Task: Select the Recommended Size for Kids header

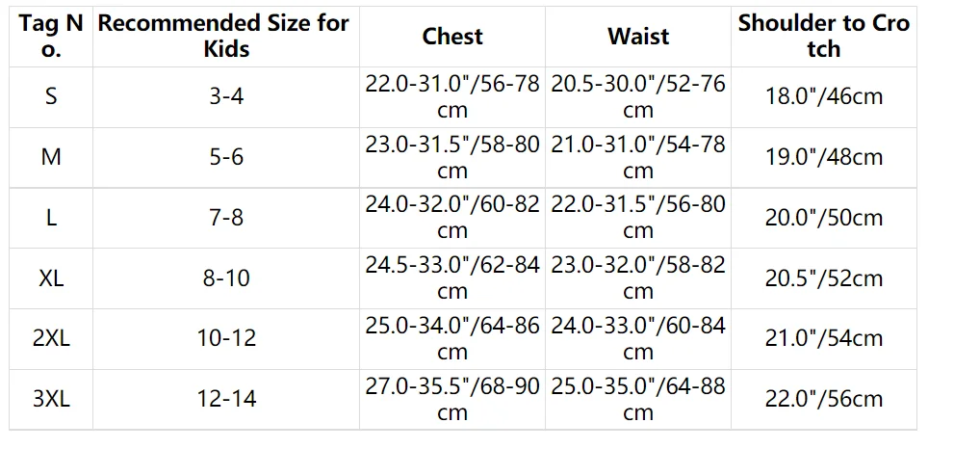Action: [x=226, y=37]
